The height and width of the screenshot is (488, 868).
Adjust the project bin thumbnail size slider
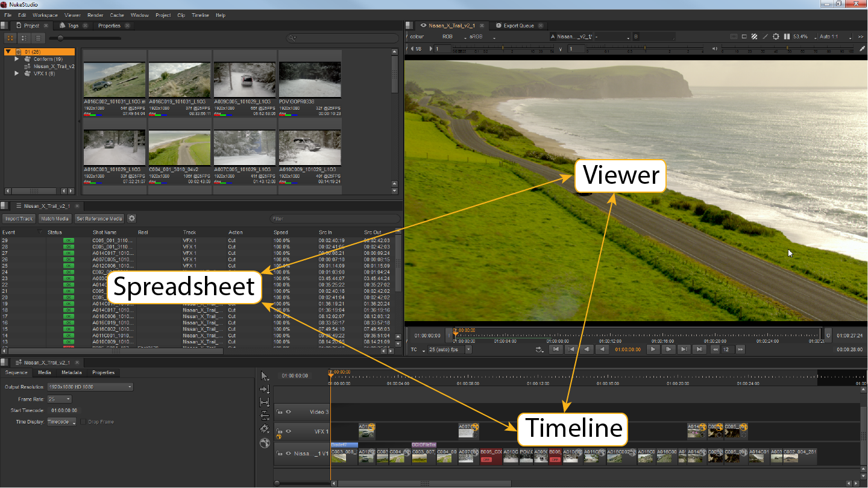[x=60, y=38]
